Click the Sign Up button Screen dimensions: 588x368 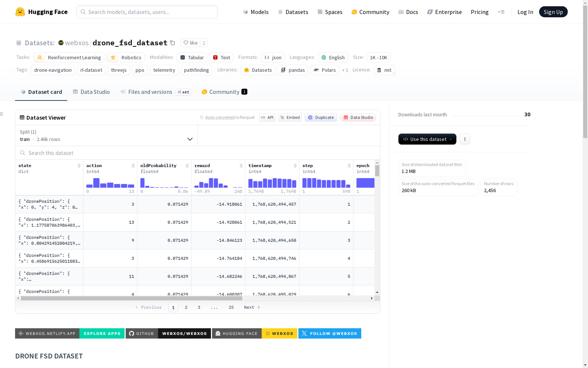[x=553, y=12]
